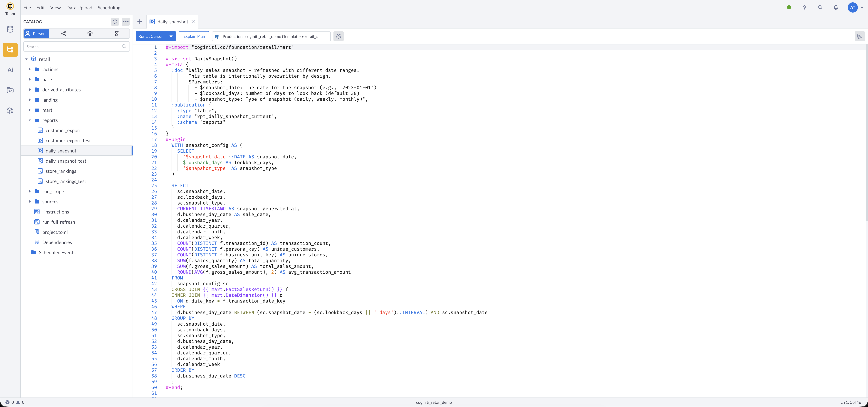Open store_rankings in the catalog tree
868x407 pixels.
point(61,171)
